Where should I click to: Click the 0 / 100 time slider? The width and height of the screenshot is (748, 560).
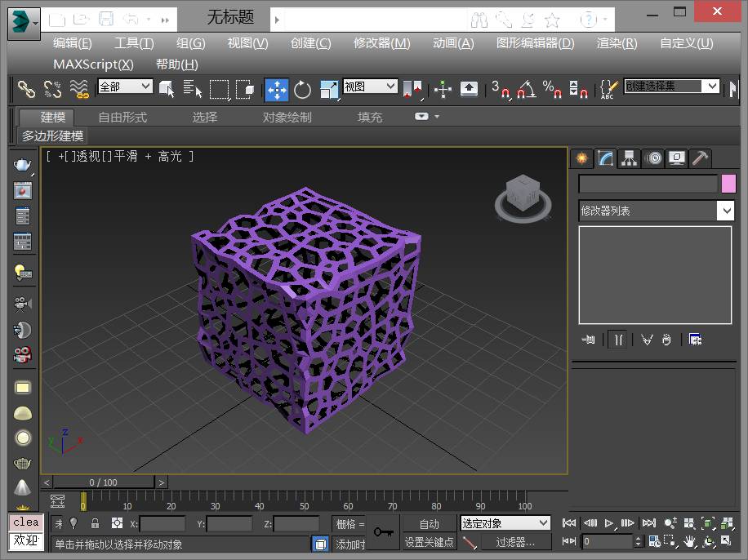click(x=104, y=482)
